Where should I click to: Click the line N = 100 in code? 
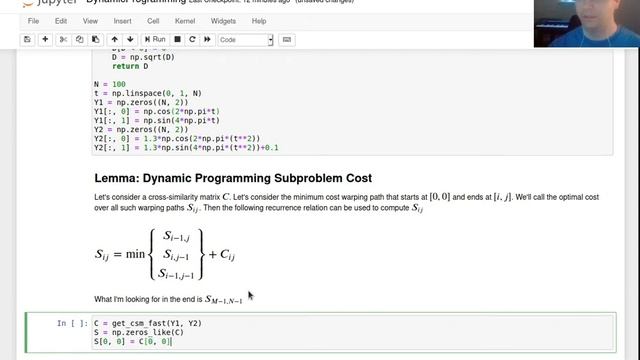110,84
